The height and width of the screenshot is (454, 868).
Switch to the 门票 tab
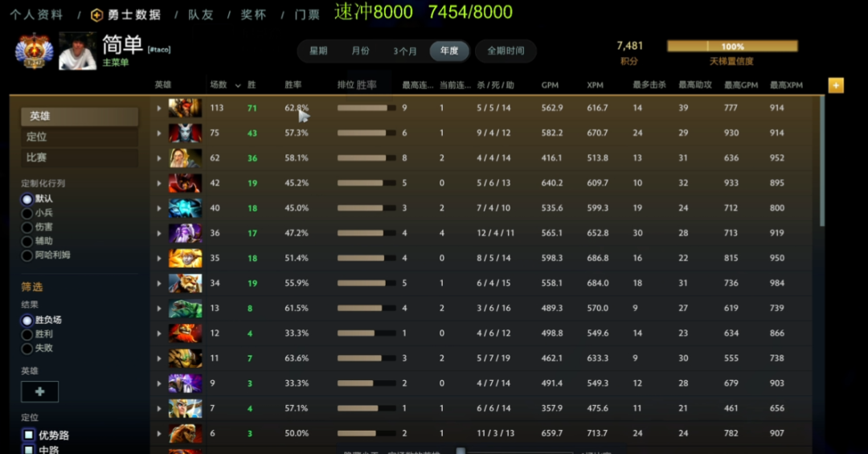[307, 15]
